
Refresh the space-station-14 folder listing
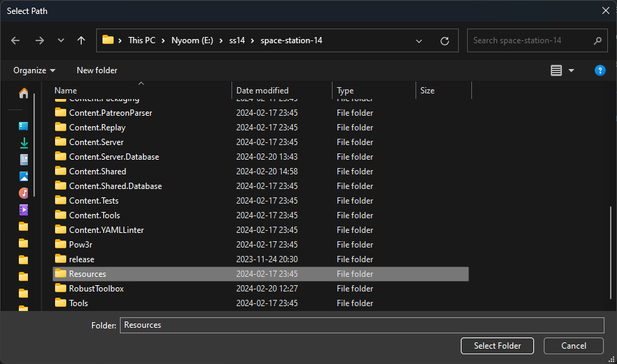pos(444,40)
